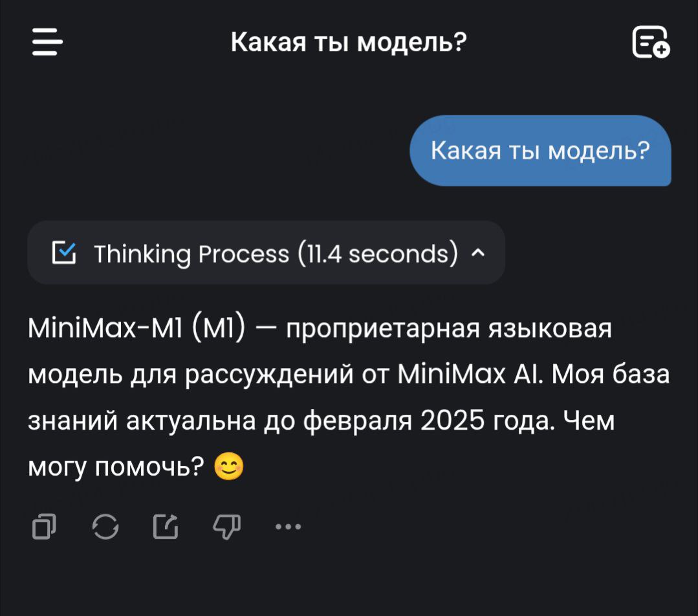Image resolution: width=698 pixels, height=616 pixels.
Task: Click the upward chevron next to '11.4 seconds'
Action: [477, 253]
